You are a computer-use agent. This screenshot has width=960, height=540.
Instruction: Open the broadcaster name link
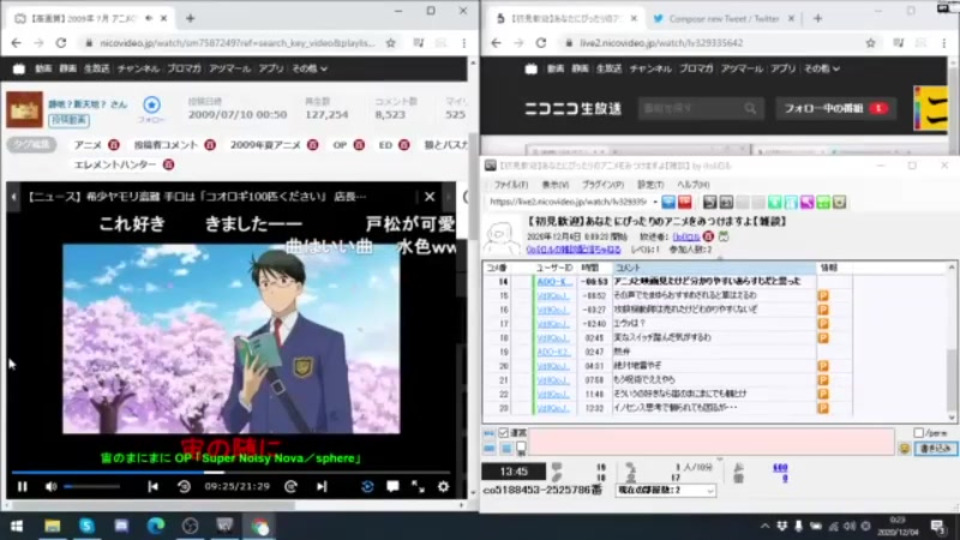point(686,236)
